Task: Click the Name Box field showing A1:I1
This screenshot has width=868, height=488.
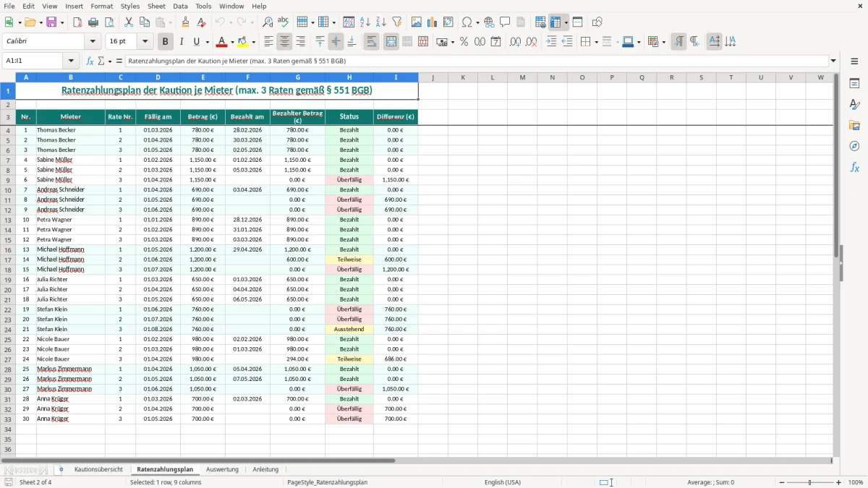Action: pyautogui.click(x=33, y=61)
